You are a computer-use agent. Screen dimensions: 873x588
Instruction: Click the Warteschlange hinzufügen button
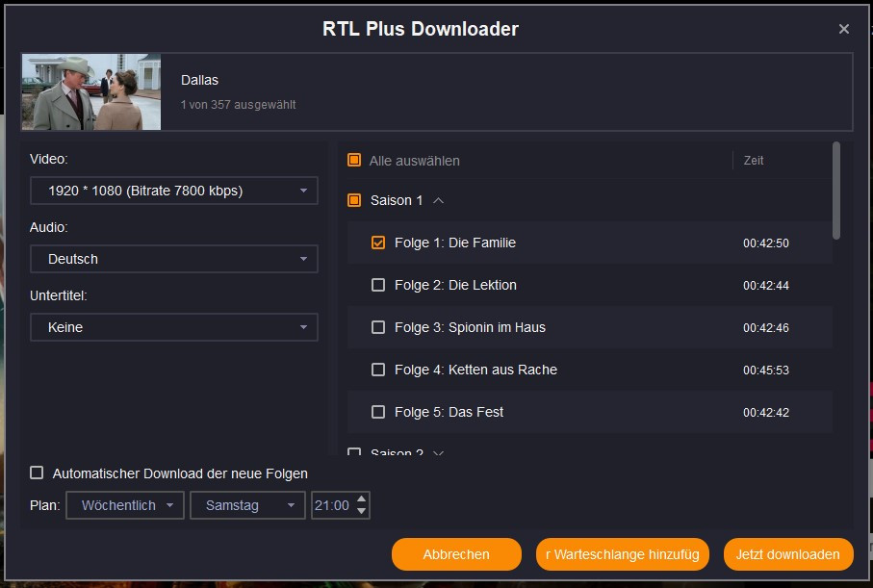(623, 554)
